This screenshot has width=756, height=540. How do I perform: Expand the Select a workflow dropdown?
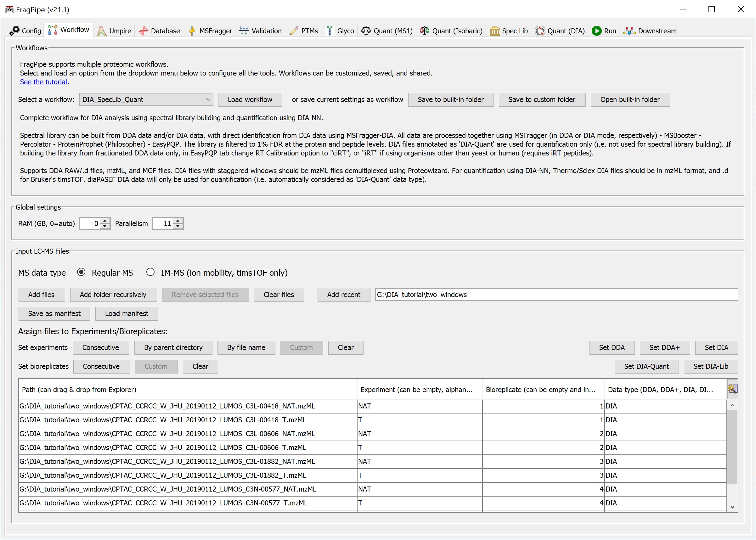(x=208, y=99)
